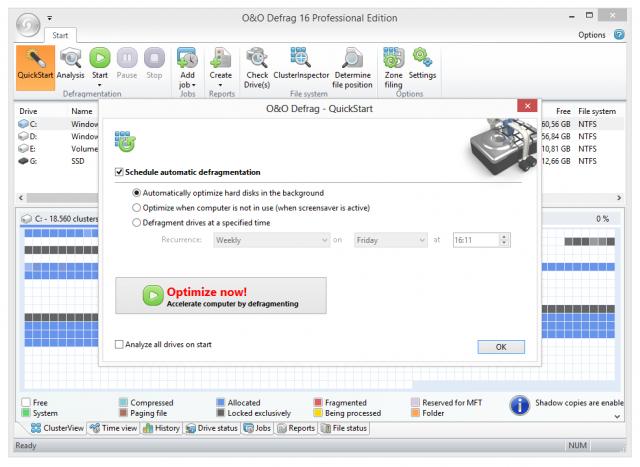Uncheck Schedule automatic defragmentation
Screen dimensions: 640x467
pos(119,172)
